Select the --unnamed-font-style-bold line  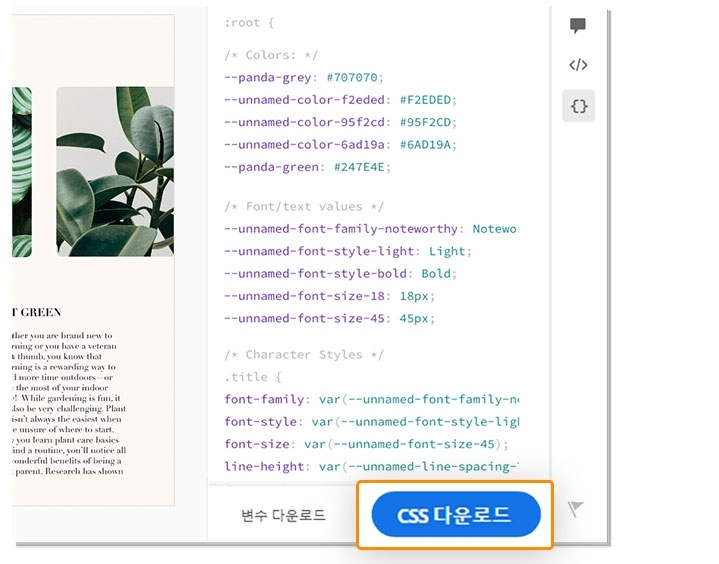(x=340, y=274)
